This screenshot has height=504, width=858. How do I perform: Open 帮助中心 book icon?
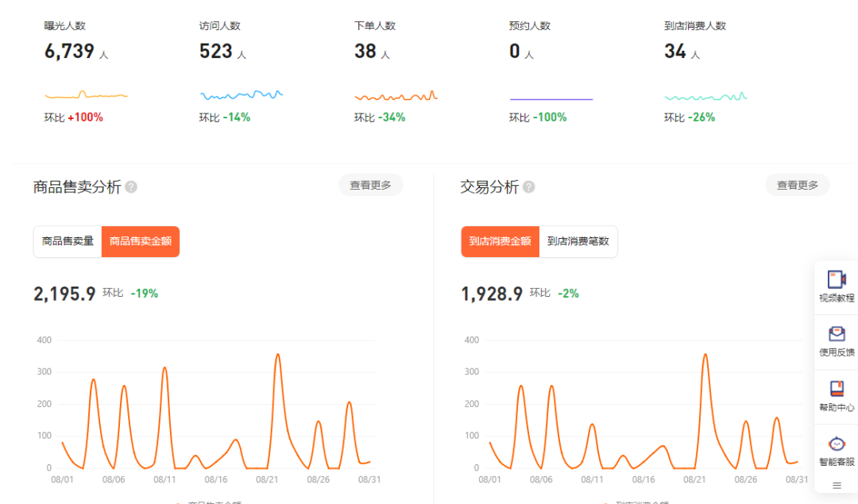pyautogui.click(x=837, y=389)
